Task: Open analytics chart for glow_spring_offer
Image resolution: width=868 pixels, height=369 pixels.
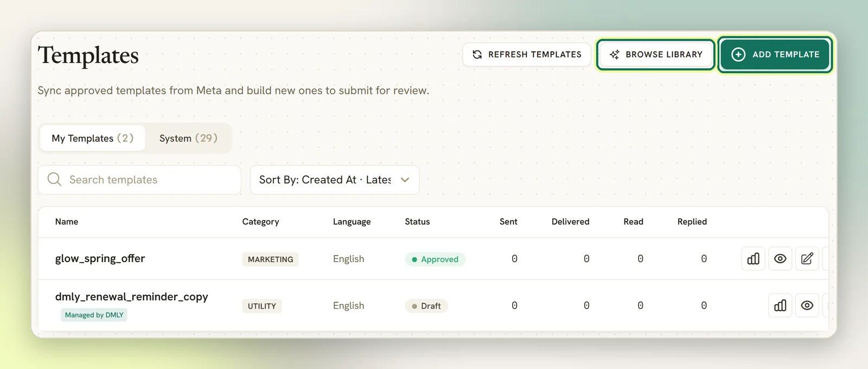Action: pos(753,259)
